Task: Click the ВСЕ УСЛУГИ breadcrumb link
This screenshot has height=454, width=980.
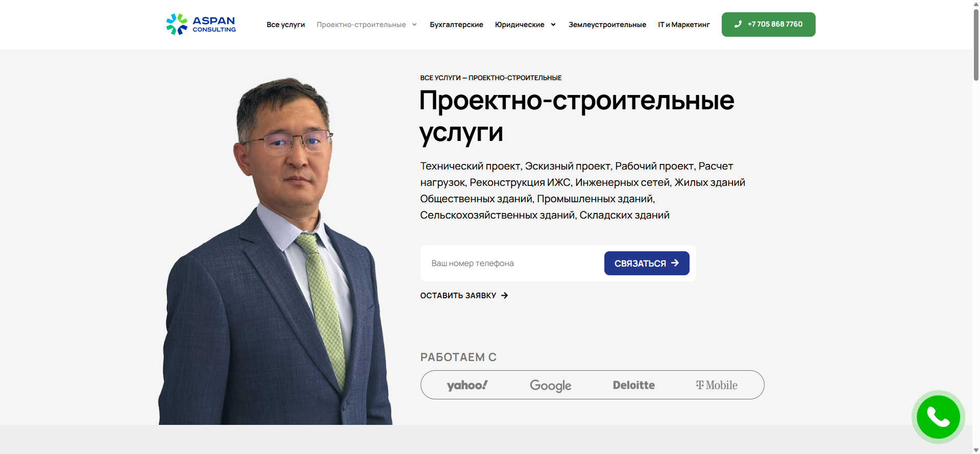Action: coord(440,78)
